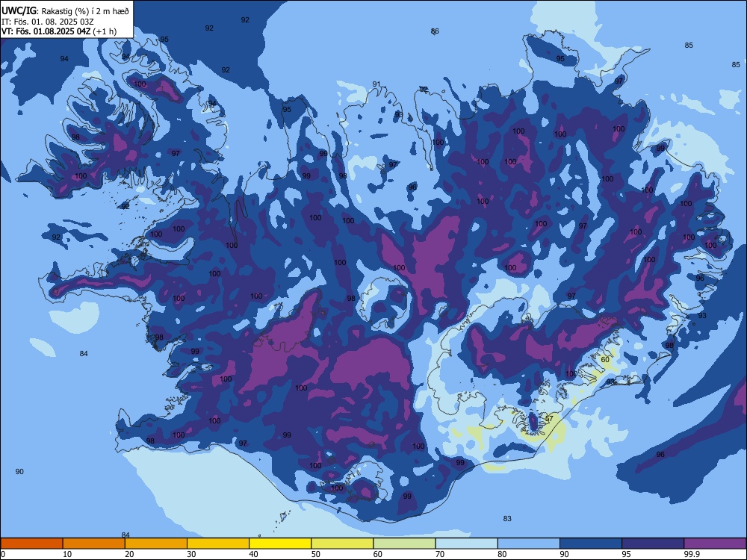Click the 'IT: Fös. 01. 08. 2025 03Z' line

[x=48, y=22]
